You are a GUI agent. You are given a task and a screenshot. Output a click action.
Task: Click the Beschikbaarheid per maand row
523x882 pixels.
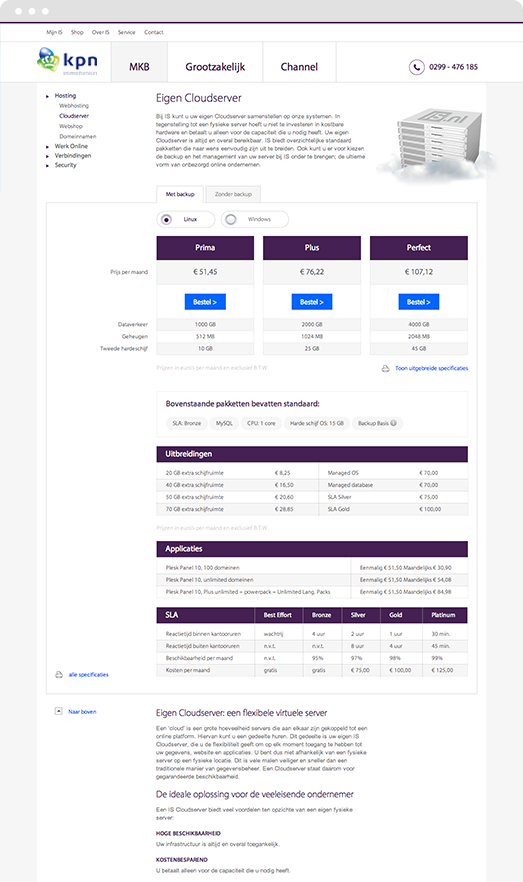pos(312,658)
